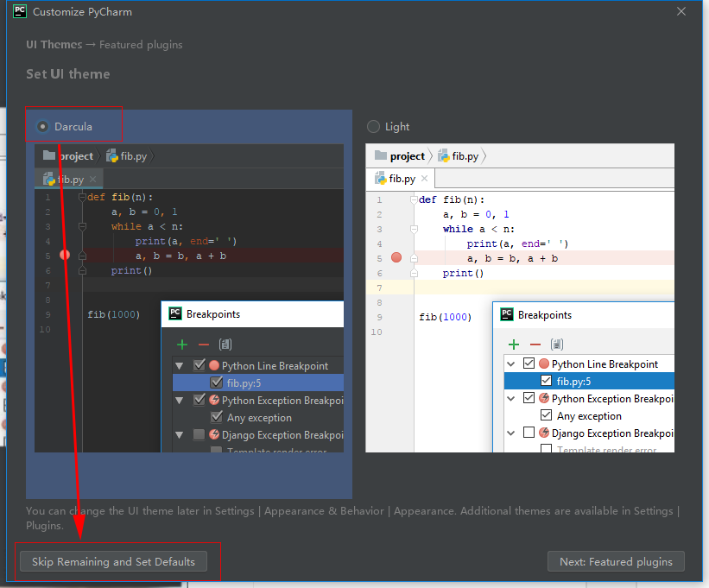Screen dimensions: 709x588
Task: Toggle Any exception checkbox in Light preview
Action: 547,415
